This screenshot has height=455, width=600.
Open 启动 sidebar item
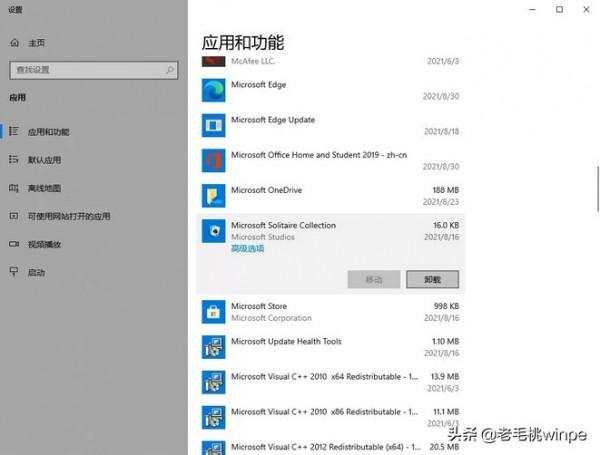[x=94, y=272]
